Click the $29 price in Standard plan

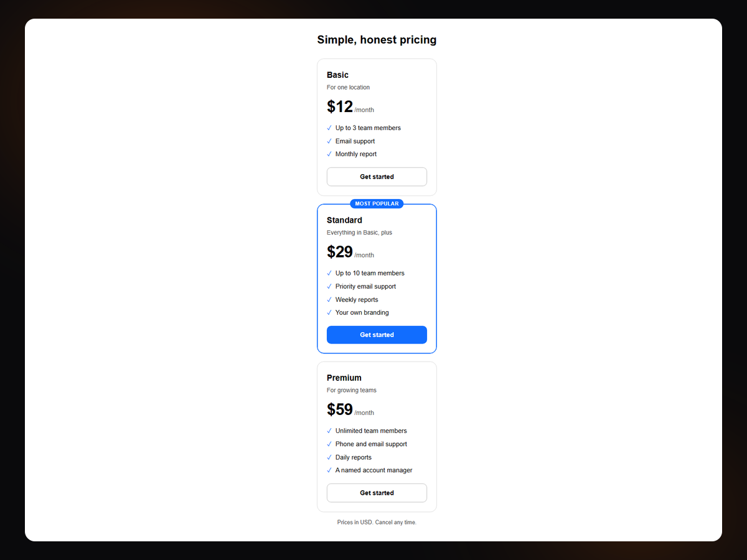(x=340, y=251)
